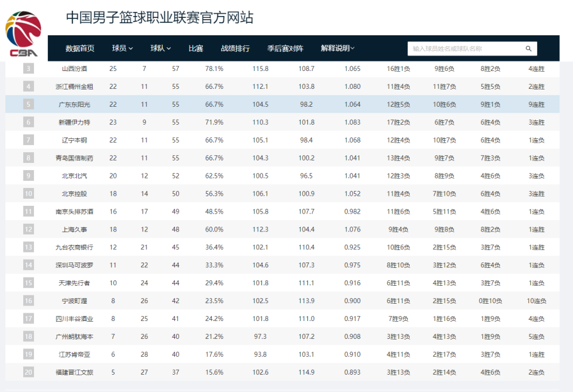Click 0胜10负 record in 宁波町渥 row
Viewport: 573px width, 392px height.
491,301
